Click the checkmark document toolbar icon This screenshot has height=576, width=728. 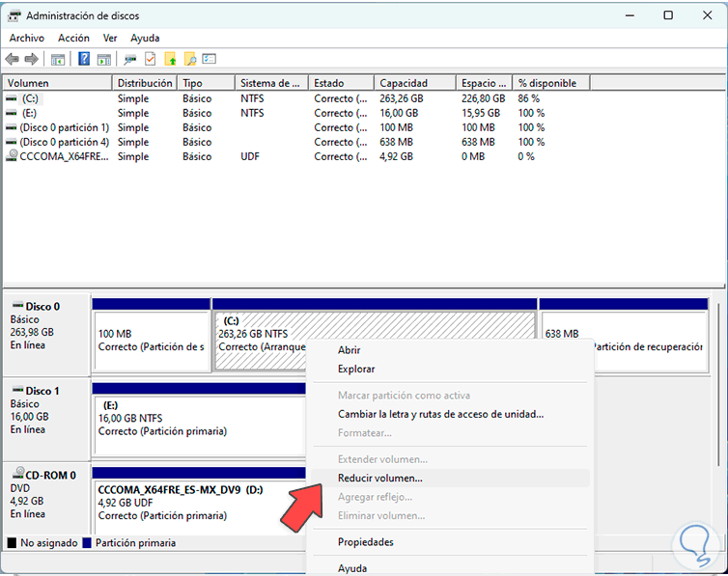(151, 59)
